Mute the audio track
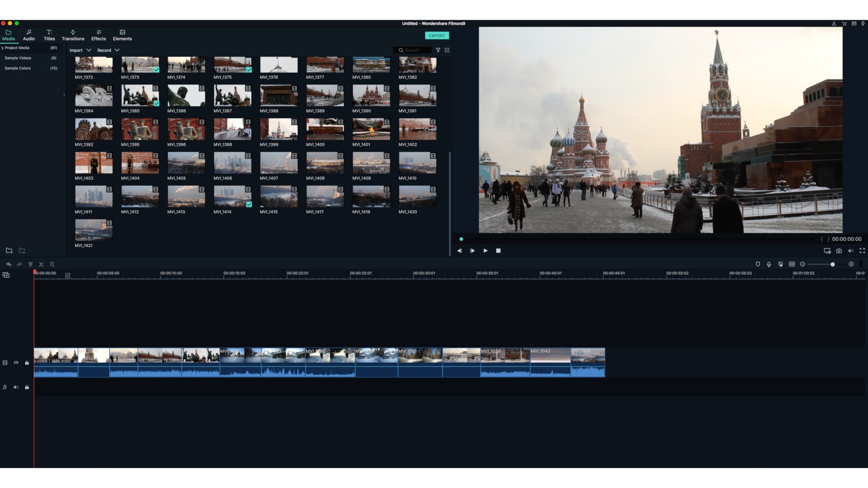The width and height of the screenshot is (868, 488). tap(16, 387)
